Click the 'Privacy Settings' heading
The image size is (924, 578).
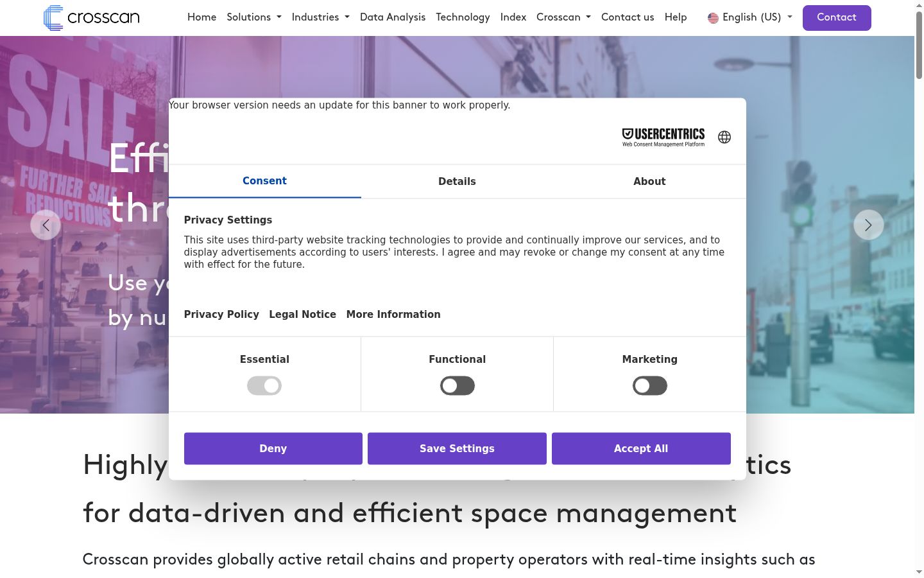point(228,220)
